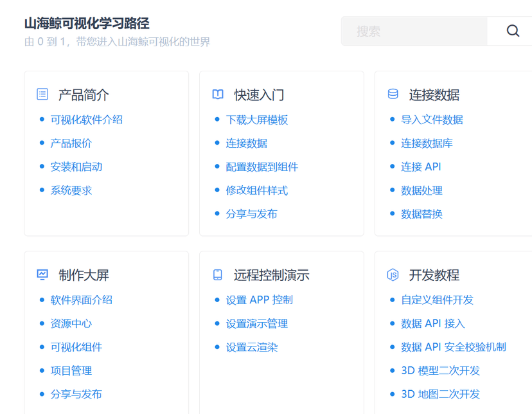Open the 数据替换 link
Screen dimensions: 532x414
click(421, 214)
